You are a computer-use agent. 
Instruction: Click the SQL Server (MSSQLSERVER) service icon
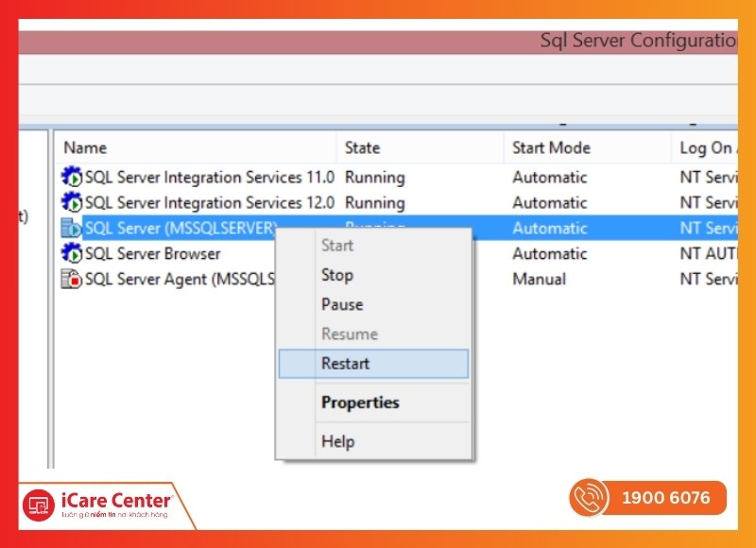[72, 228]
